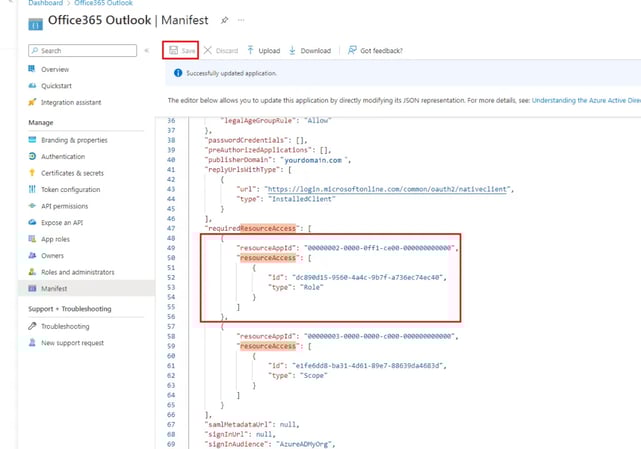Open the Overview menu item

tap(55, 69)
